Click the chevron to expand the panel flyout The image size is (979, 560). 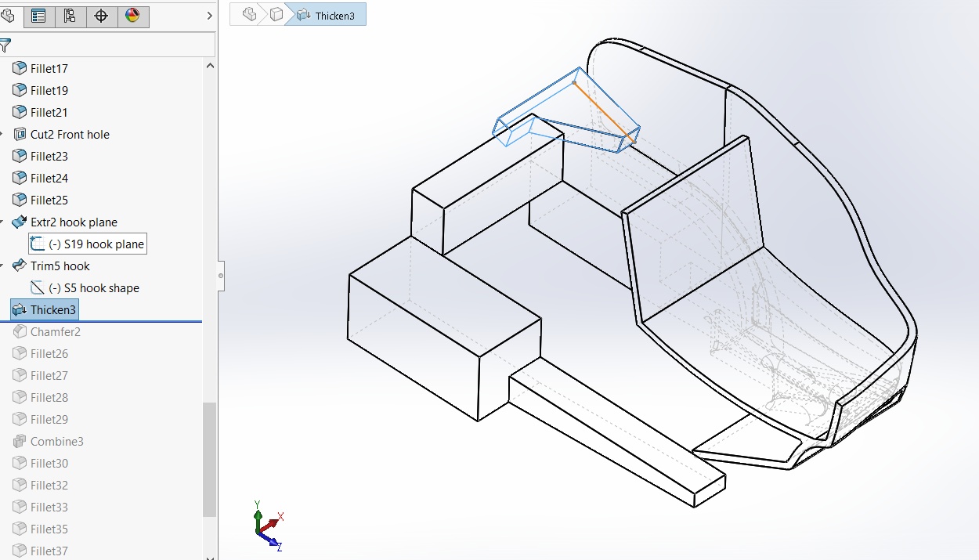(x=208, y=14)
